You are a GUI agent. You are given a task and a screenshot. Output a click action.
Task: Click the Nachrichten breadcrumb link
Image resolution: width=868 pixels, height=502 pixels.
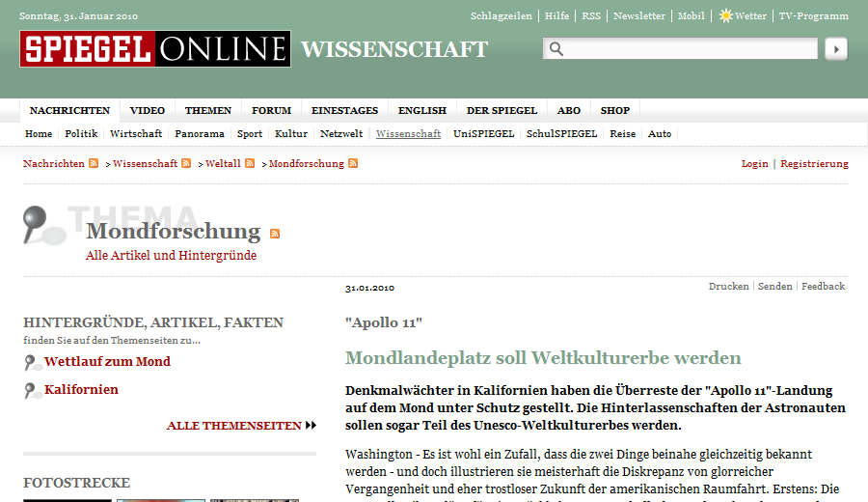pyautogui.click(x=54, y=163)
